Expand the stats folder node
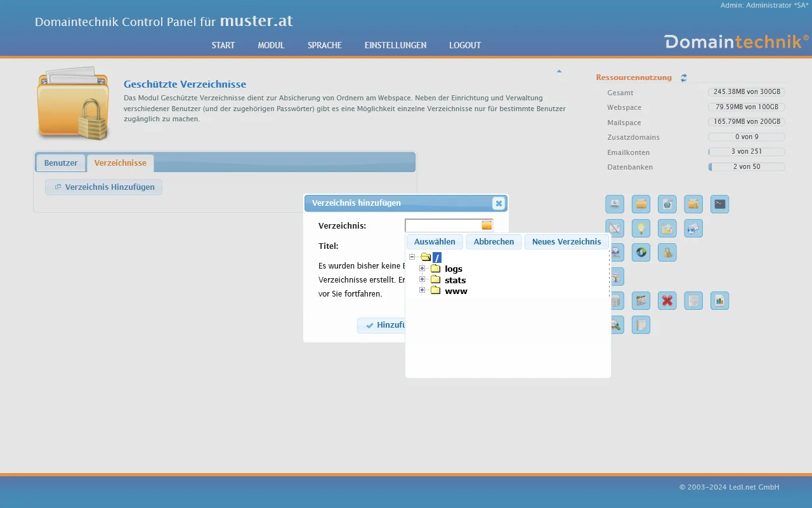The width and height of the screenshot is (812, 508). [422, 279]
